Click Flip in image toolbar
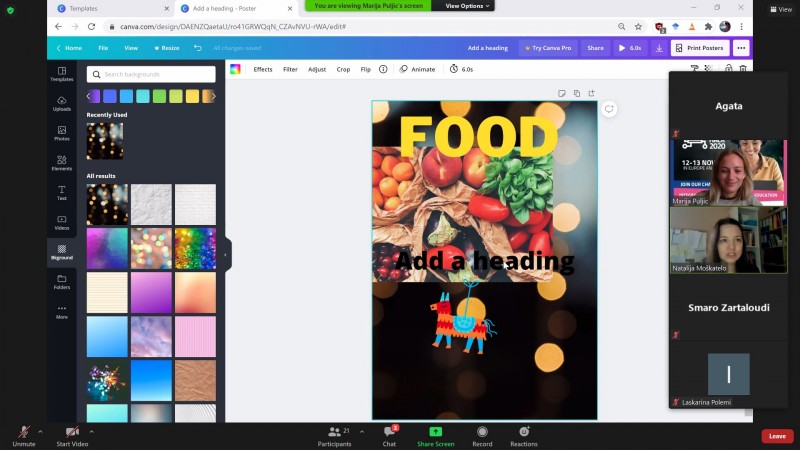 (366, 69)
